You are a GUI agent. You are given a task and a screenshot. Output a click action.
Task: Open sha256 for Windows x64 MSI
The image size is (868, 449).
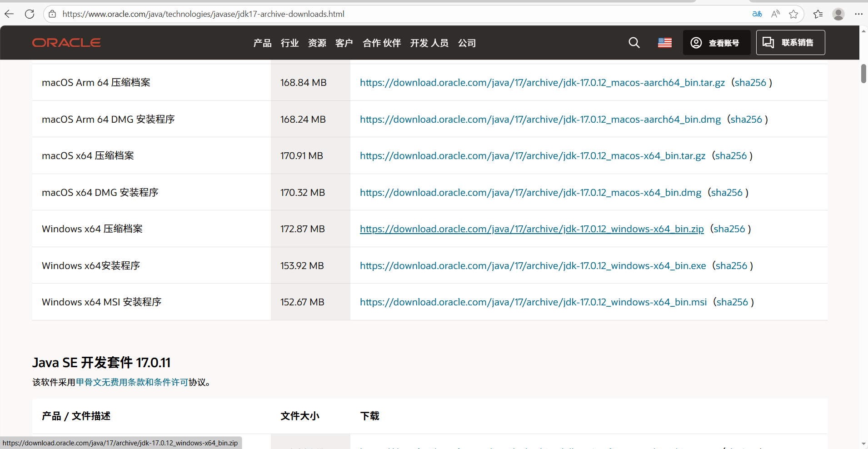[x=732, y=302]
